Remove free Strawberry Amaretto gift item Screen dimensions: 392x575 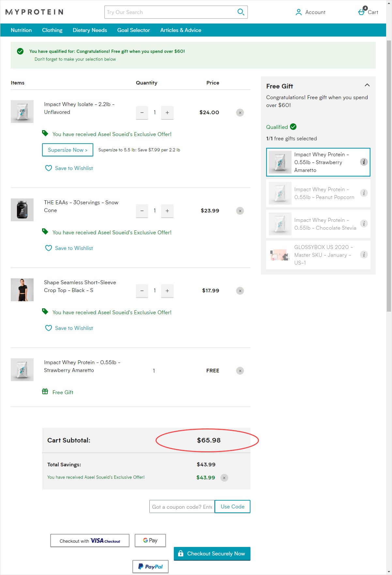pos(240,371)
